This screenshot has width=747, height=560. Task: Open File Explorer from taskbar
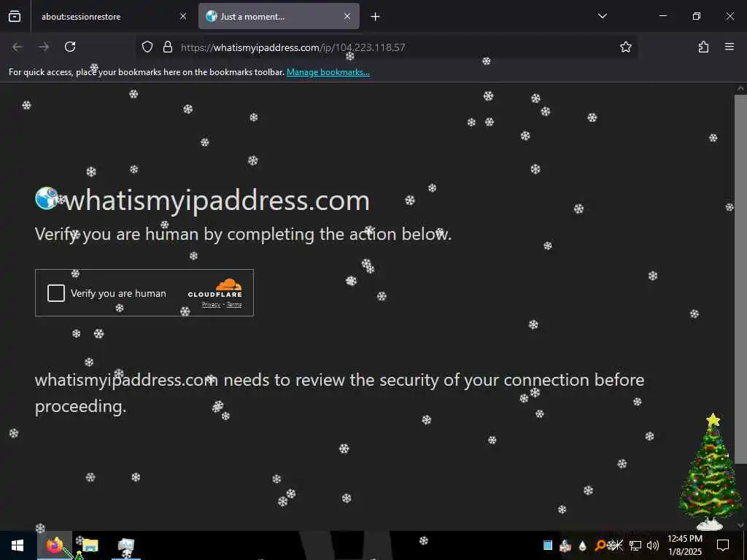point(90,545)
